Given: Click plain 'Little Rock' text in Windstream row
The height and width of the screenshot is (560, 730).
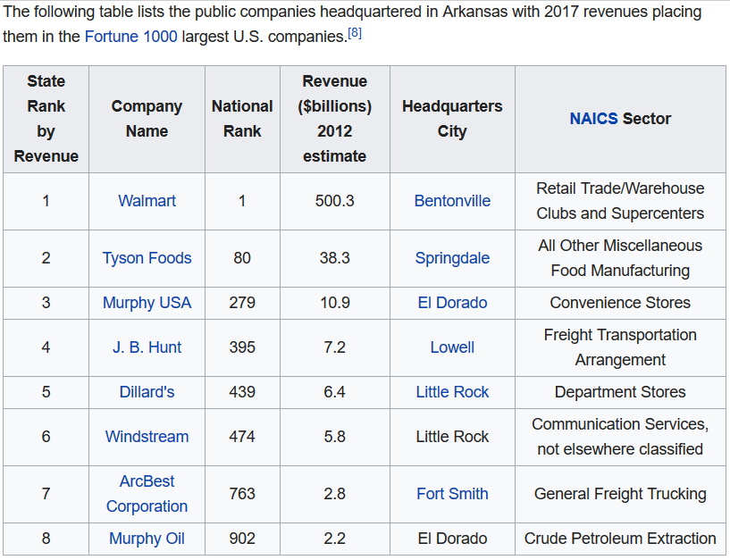Looking at the screenshot, I should tap(452, 437).
